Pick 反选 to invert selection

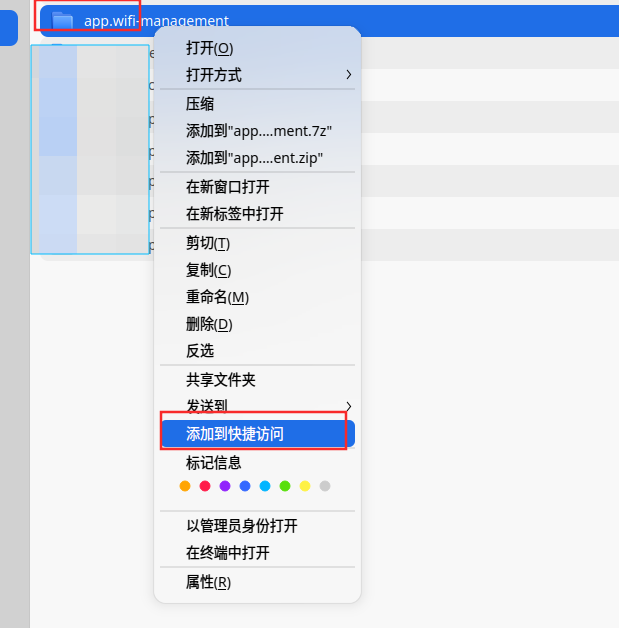(257, 351)
